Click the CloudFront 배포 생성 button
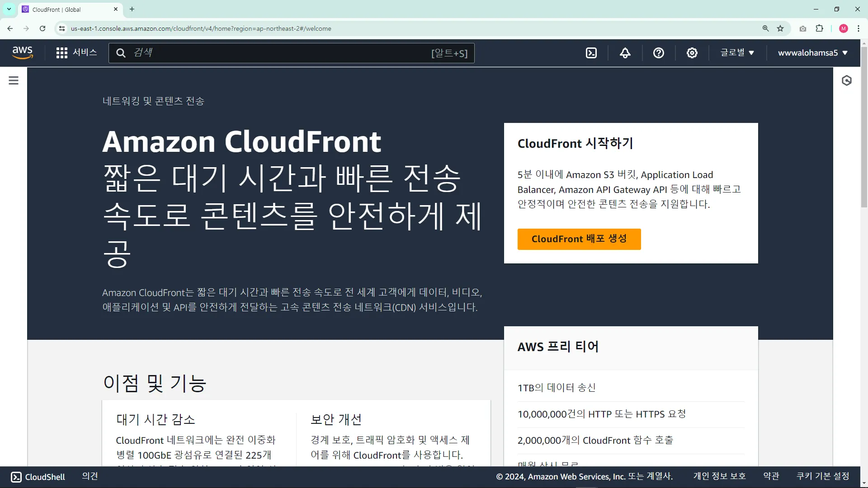 click(579, 239)
